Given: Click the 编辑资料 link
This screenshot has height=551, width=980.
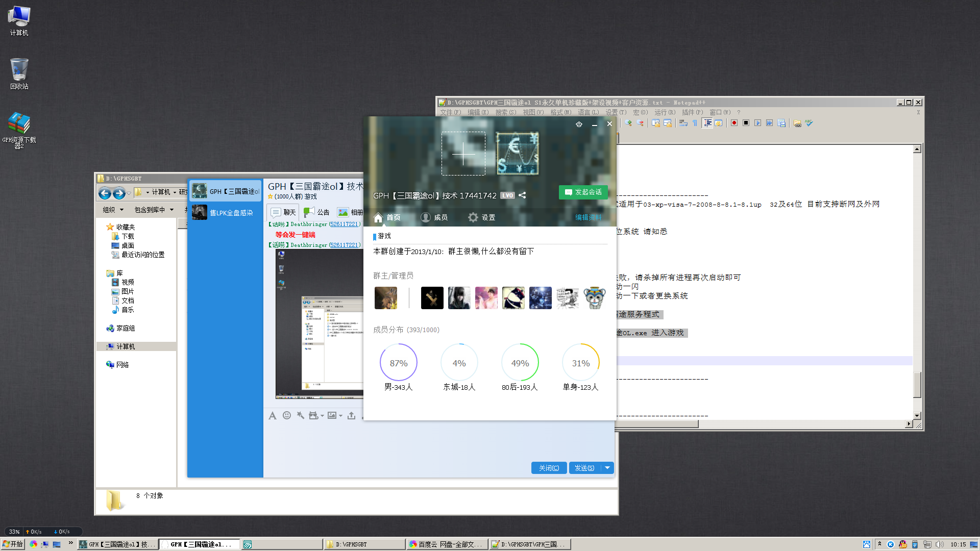Looking at the screenshot, I should (x=588, y=217).
